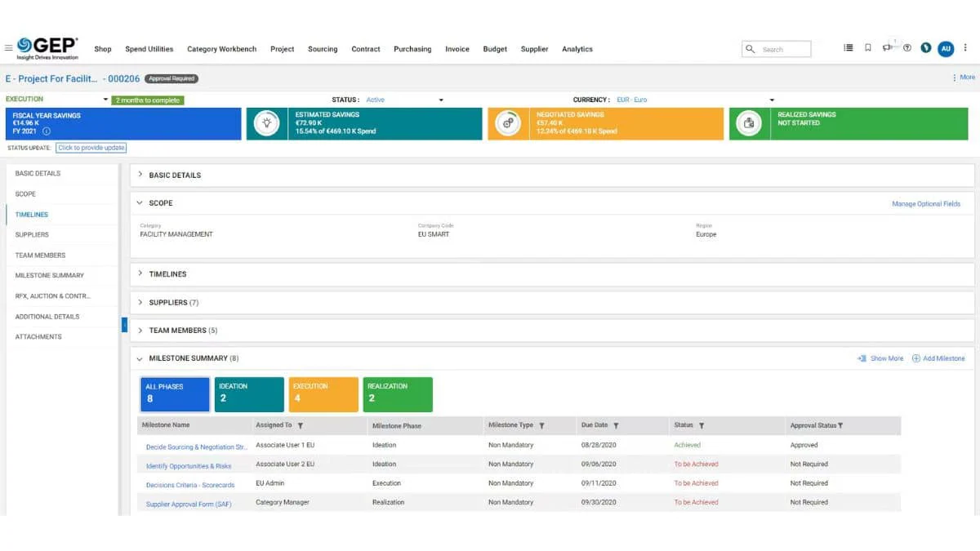The height and width of the screenshot is (551, 980).
Task: Open the Shop menu
Action: [103, 49]
